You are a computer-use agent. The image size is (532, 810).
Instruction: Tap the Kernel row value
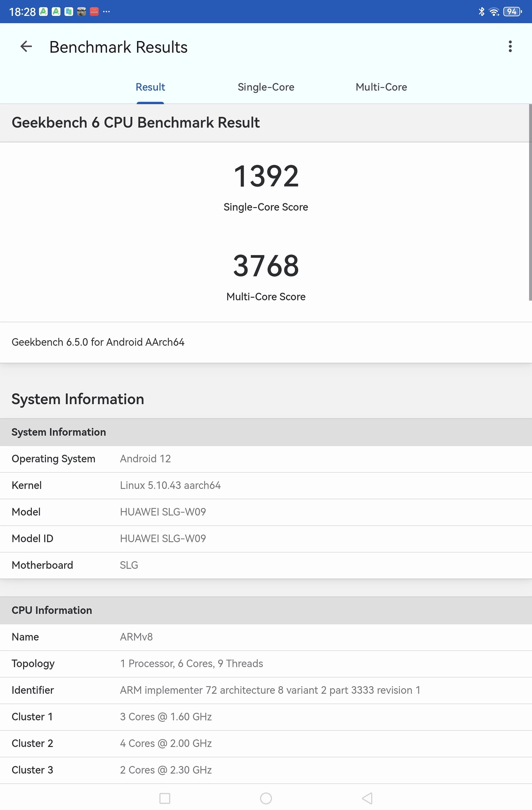coord(170,485)
